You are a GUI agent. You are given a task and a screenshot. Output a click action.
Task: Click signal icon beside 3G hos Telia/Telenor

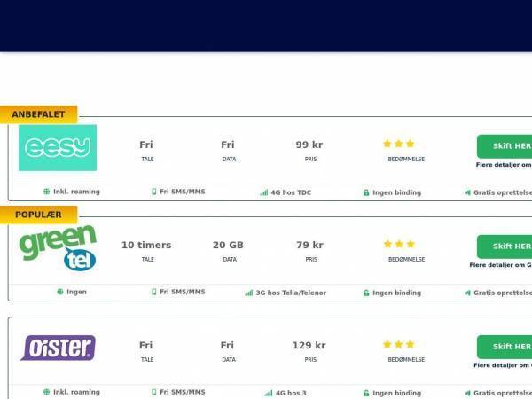pos(249,293)
